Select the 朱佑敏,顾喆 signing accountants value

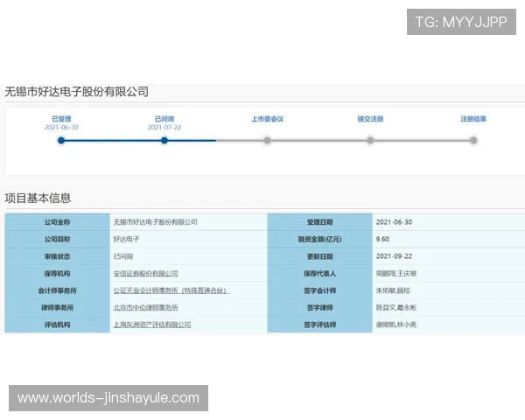tap(393, 290)
